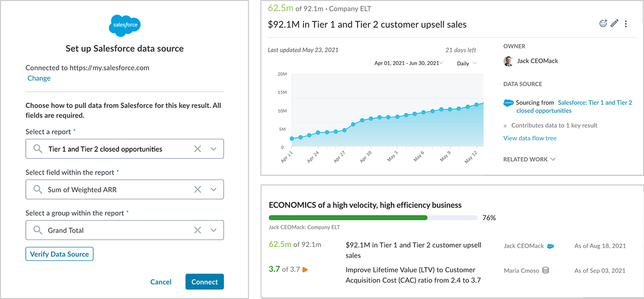Click the Contributes data to 1 key result text
The image size is (644, 299).
[554, 125]
